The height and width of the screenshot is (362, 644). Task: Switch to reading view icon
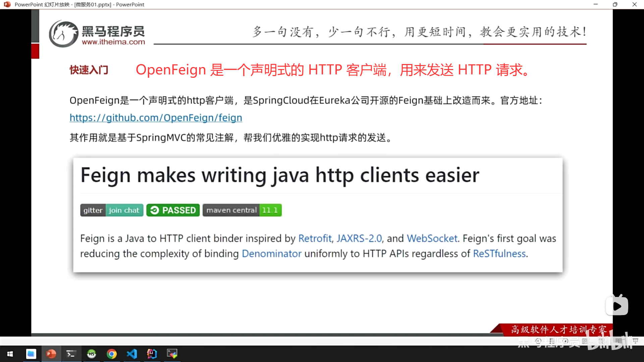click(x=618, y=341)
